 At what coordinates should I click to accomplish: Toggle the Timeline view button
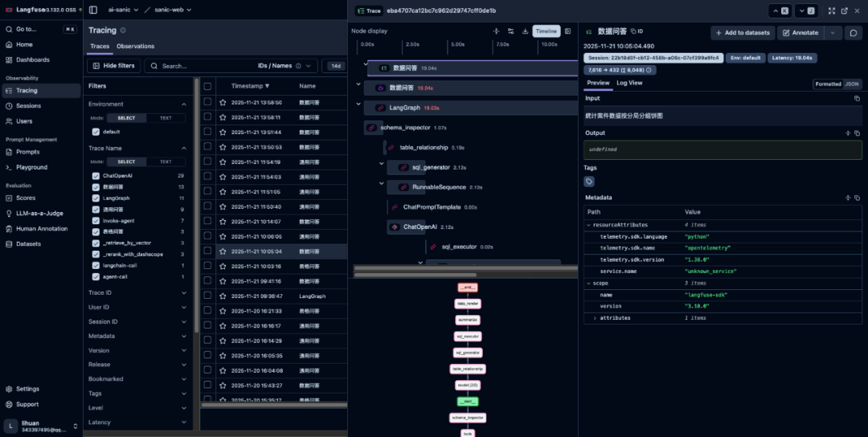546,31
